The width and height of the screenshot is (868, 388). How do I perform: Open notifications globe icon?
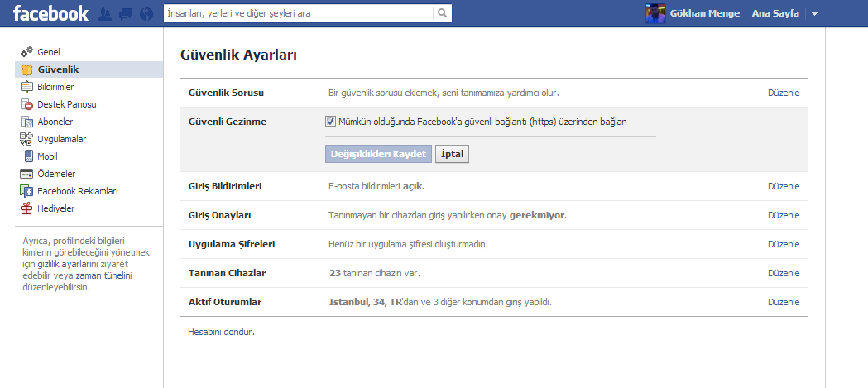pyautogui.click(x=146, y=14)
